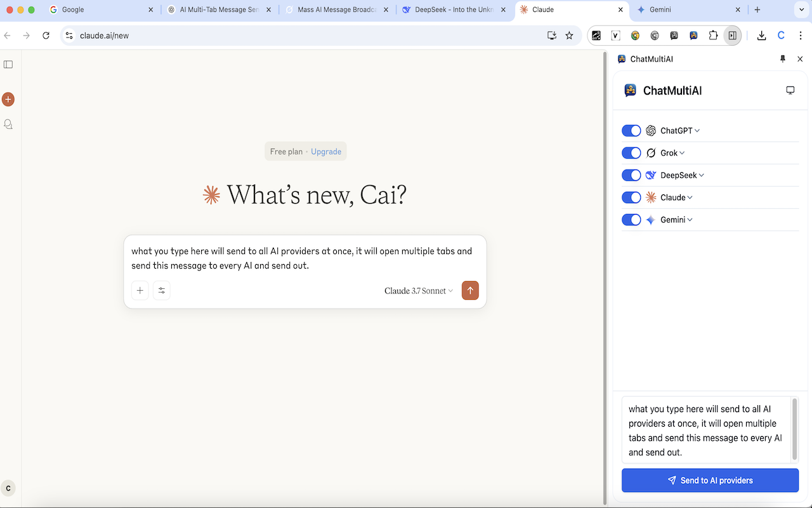
Task: Reload the claude.ai page
Action: [x=46, y=36]
